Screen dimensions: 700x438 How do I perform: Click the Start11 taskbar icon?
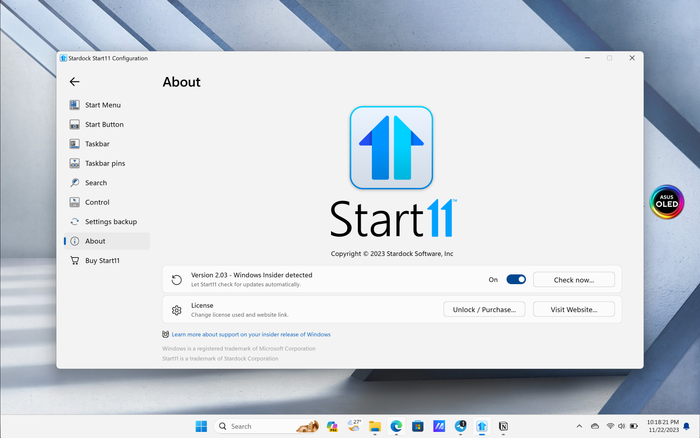click(482, 426)
